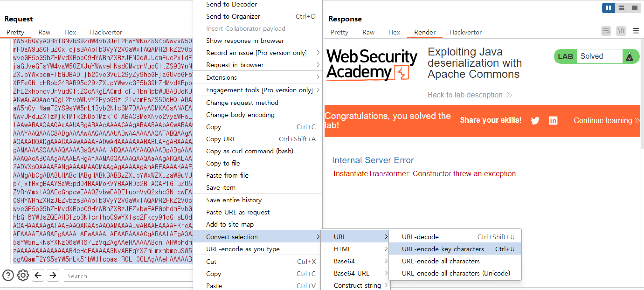The image size is (644, 290).
Task: Choose URL-encode key characters
Action: (455, 249)
